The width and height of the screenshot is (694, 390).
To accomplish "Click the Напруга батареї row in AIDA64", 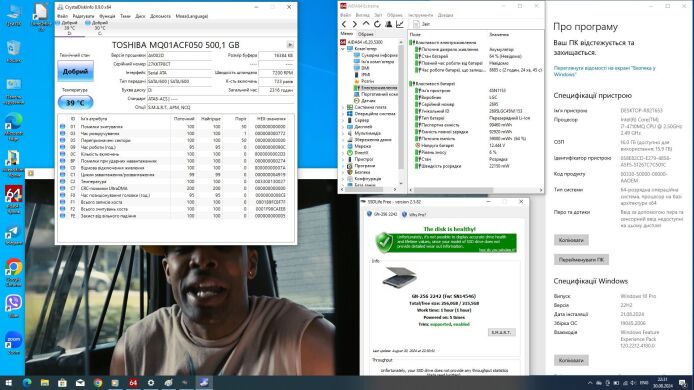I will click(x=476, y=145).
